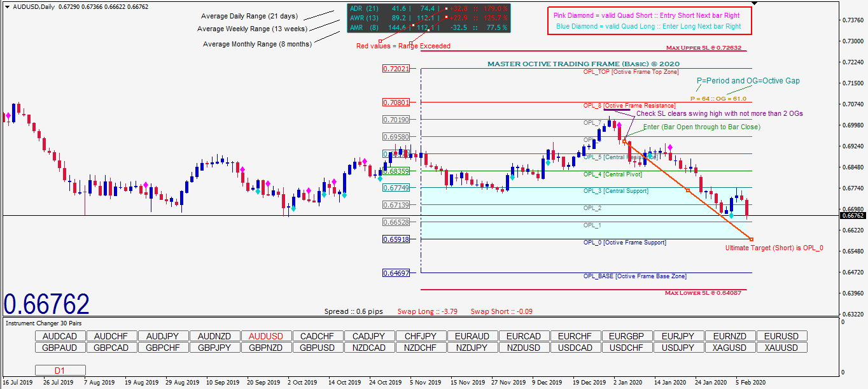This screenshot has height=389, width=868.
Task: Select silver XAGUSD button
Action: point(730,348)
